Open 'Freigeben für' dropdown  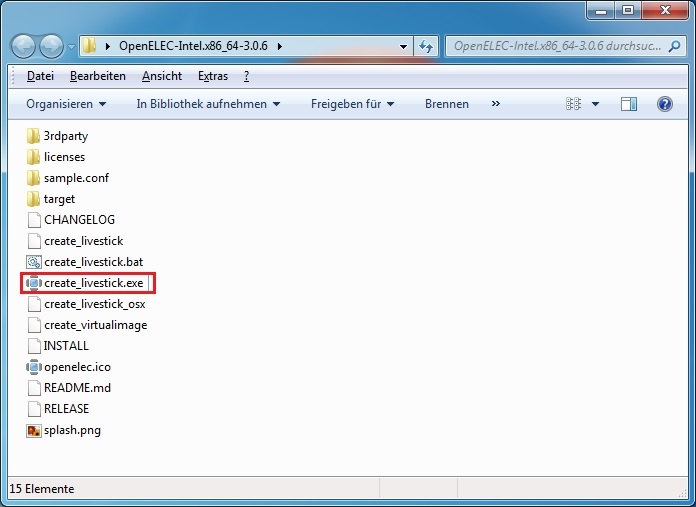pos(352,104)
